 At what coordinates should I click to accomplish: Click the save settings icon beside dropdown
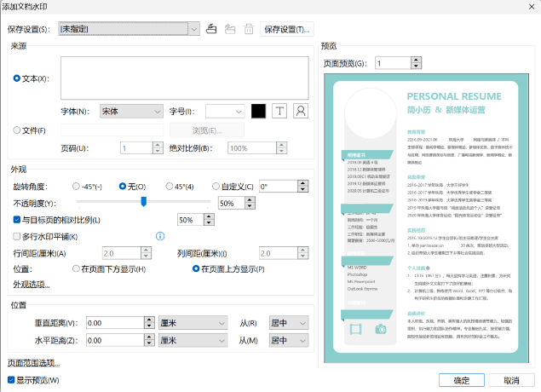point(213,30)
